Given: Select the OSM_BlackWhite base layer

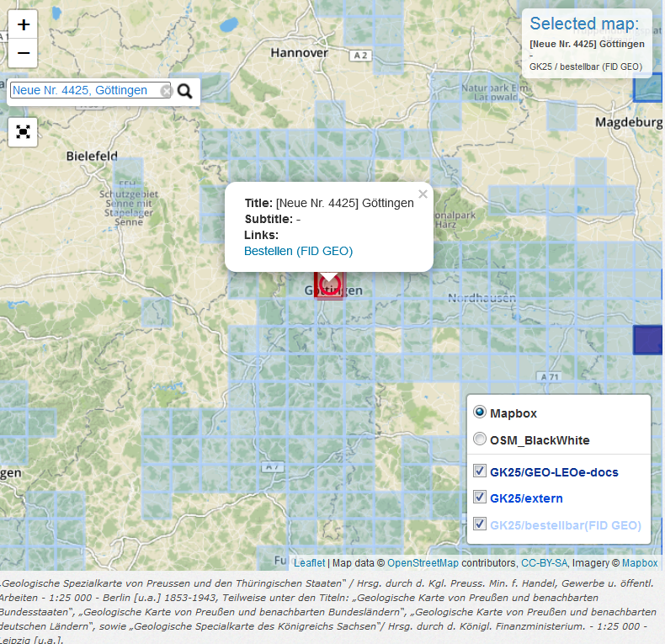Looking at the screenshot, I should [480, 439].
